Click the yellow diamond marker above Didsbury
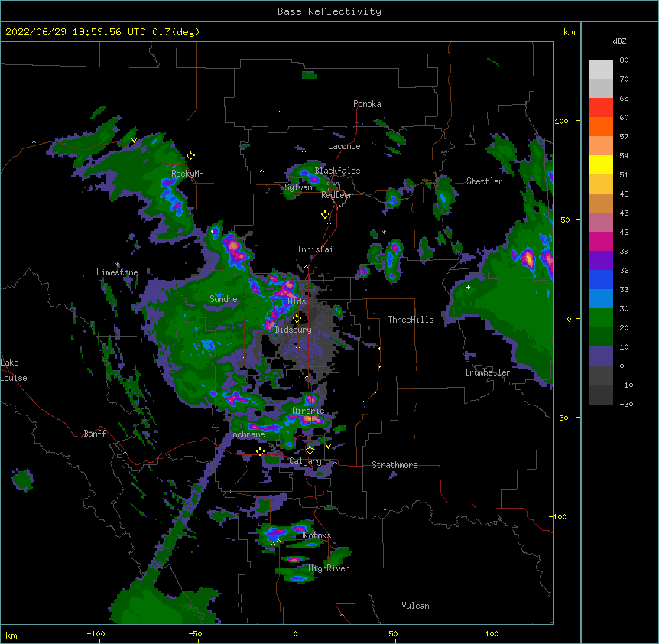659x644 pixels. [x=297, y=318]
